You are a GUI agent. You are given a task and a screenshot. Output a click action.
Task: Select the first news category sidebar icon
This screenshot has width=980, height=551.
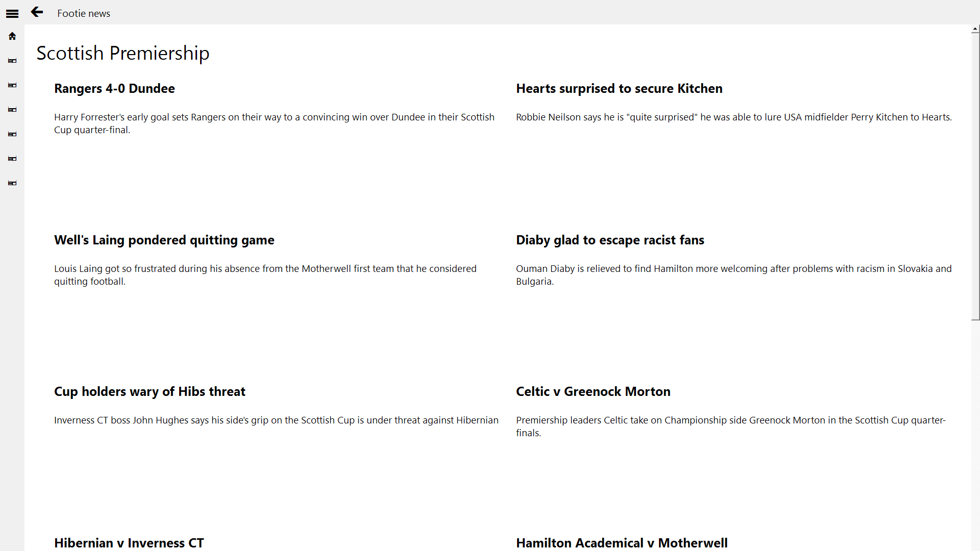tap(12, 61)
